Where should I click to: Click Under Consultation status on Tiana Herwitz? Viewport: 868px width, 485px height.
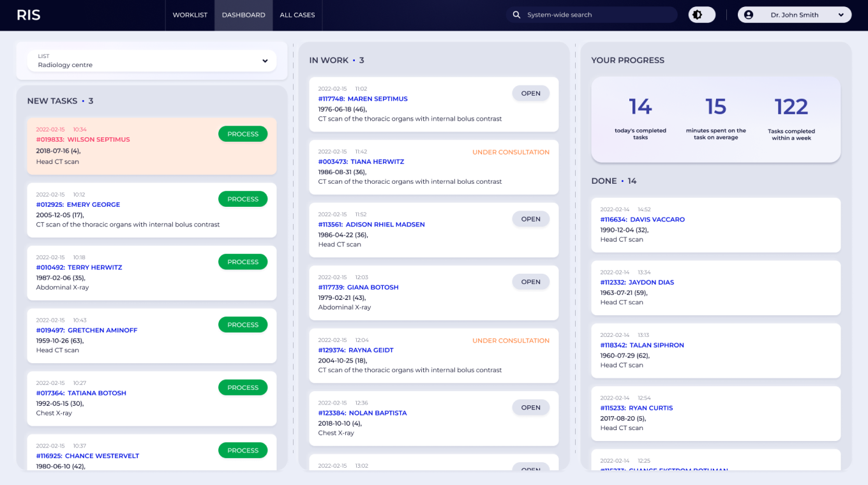coord(511,152)
